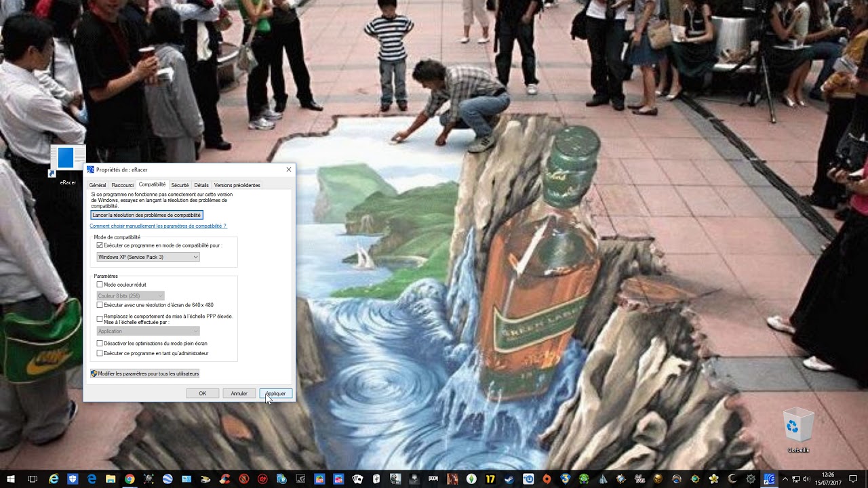Open the Versions précédentes tab
The height and width of the screenshot is (488, 868).
click(x=237, y=185)
